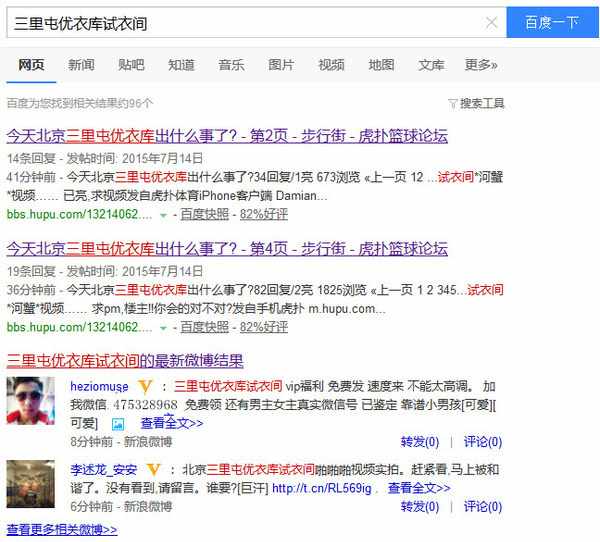Expand the dropdown arrow of the second hupu result
The height and width of the screenshot is (542, 600).
click(163, 328)
